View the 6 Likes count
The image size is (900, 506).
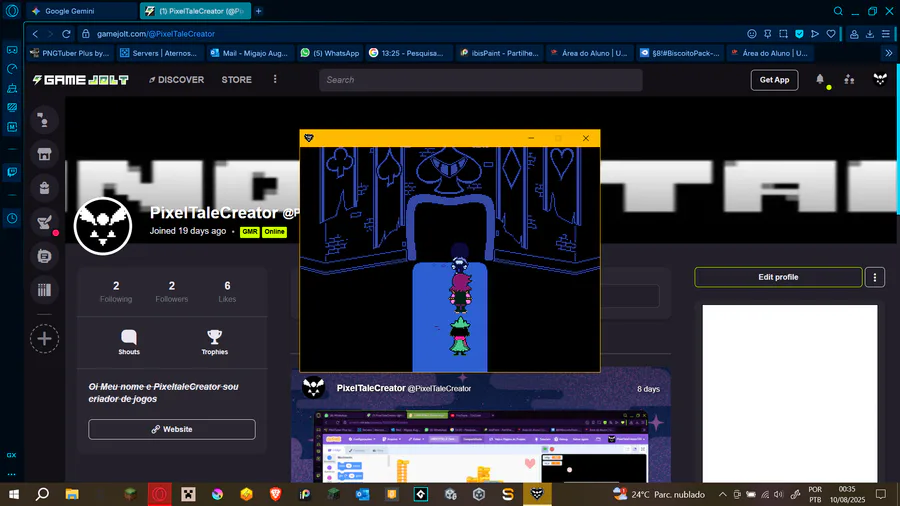[227, 291]
